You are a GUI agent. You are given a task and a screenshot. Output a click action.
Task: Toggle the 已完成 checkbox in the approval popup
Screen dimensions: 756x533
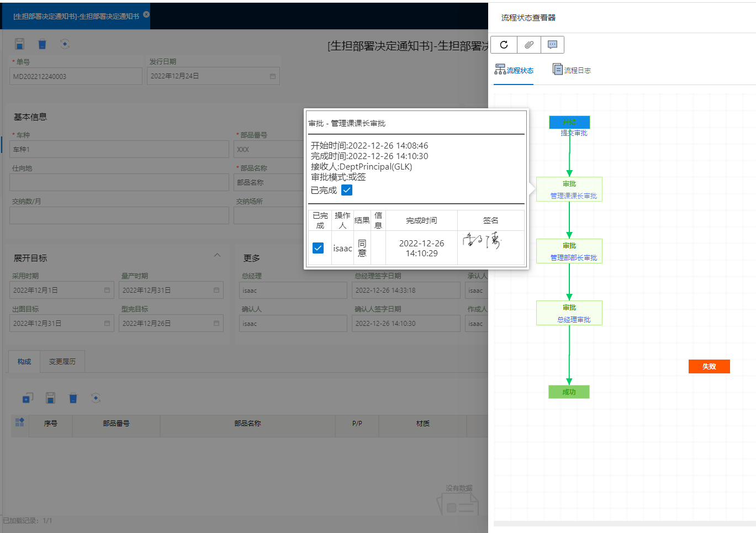pos(347,190)
